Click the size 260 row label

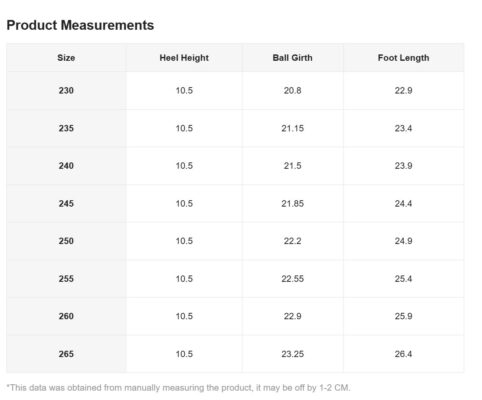(x=66, y=316)
